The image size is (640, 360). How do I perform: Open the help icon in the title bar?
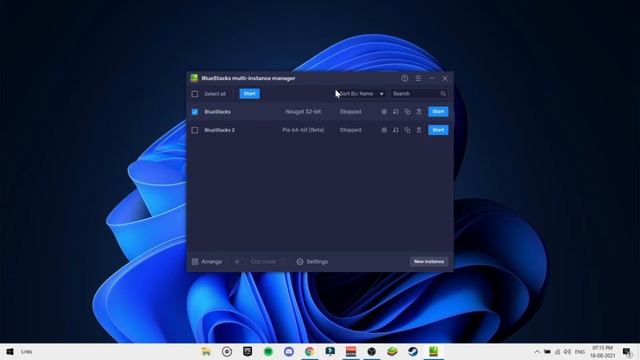(404, 78)
